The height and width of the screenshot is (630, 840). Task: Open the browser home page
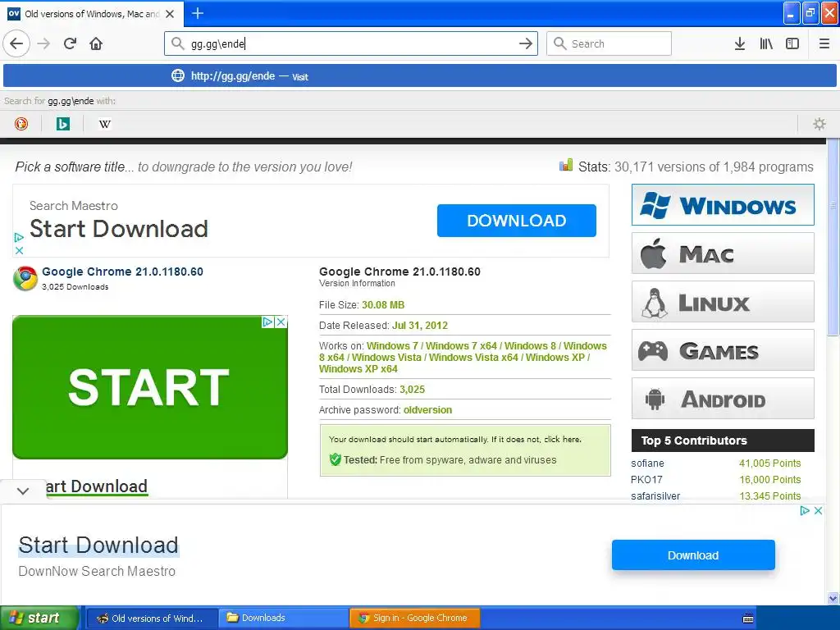point(96,43)
